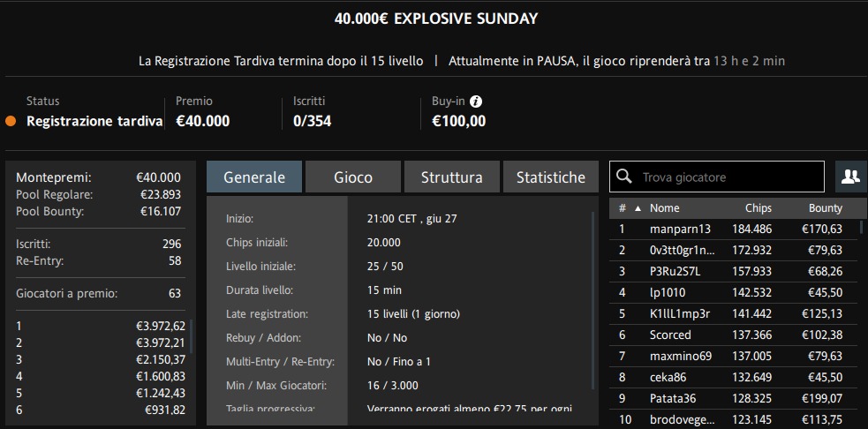Click the 40.000€ EXPLOSIVE SUNDAY title

point(436,19)
